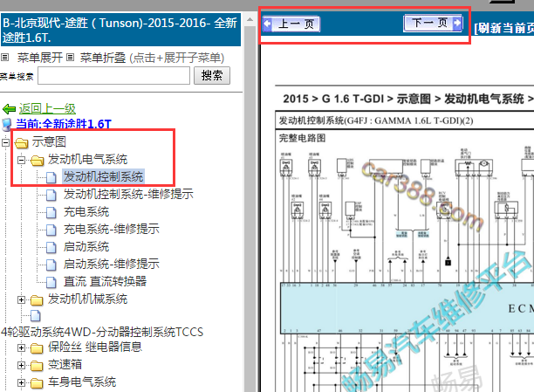Click page icon beside 启动系统
Image resolution: width=534 pixels, height=392 pixels.
[51, 247]
